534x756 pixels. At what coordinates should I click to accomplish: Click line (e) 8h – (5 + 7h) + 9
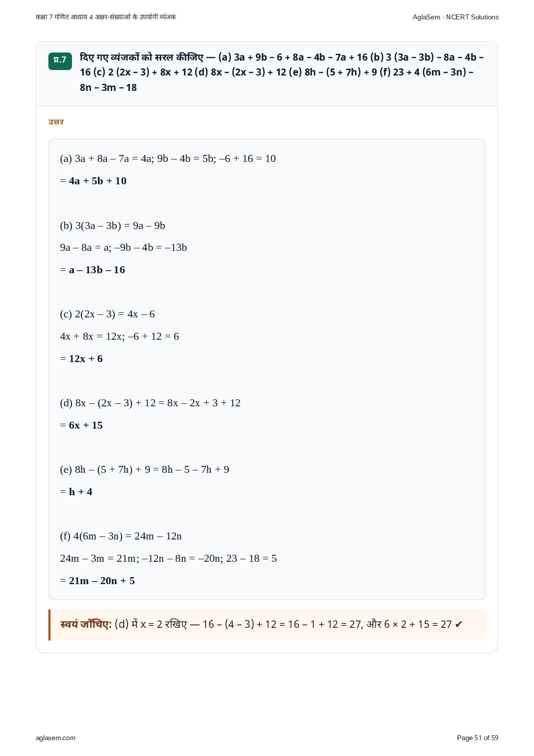[144, 469]
